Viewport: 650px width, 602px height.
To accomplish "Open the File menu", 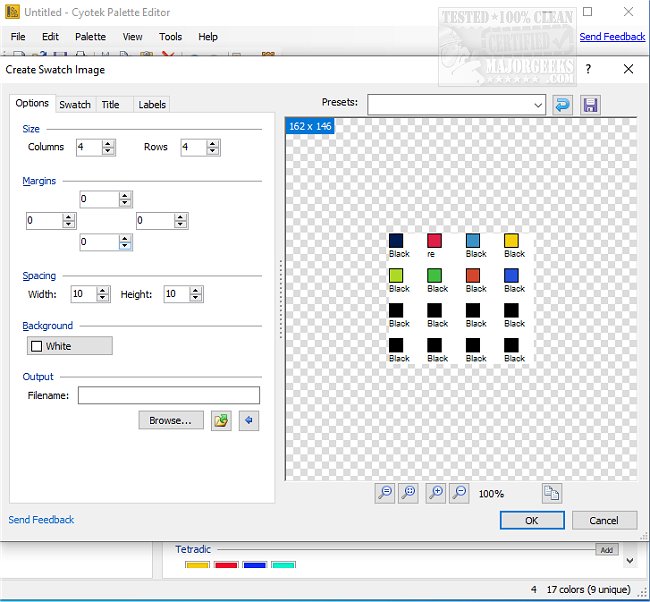I will (x=18, y=36).
